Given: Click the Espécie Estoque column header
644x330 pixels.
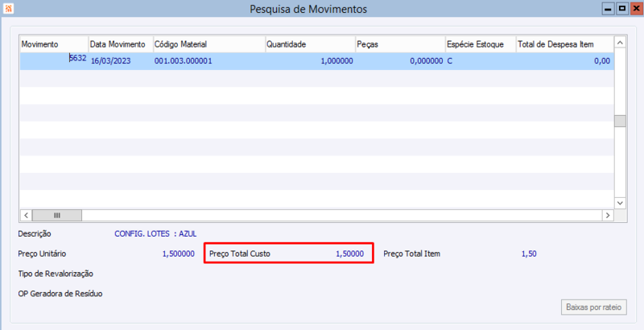Looking at the screenshot, I should tap(481, 44).
